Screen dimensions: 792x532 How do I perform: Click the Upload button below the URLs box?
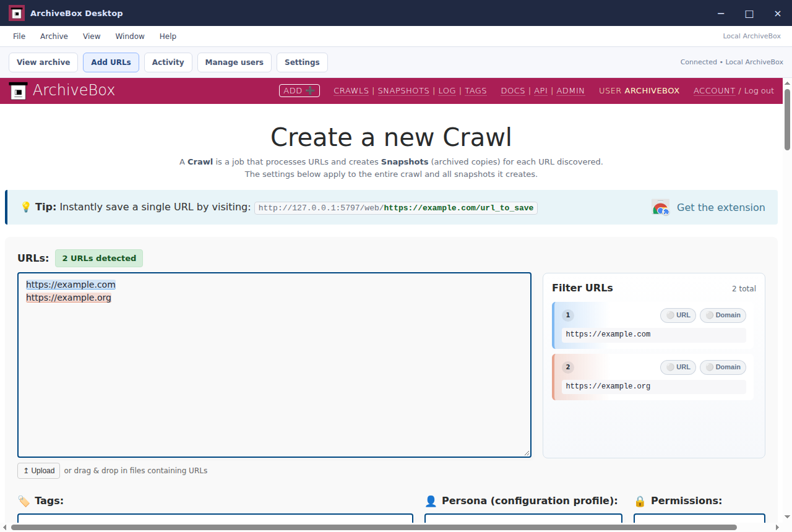click(38, 471)
